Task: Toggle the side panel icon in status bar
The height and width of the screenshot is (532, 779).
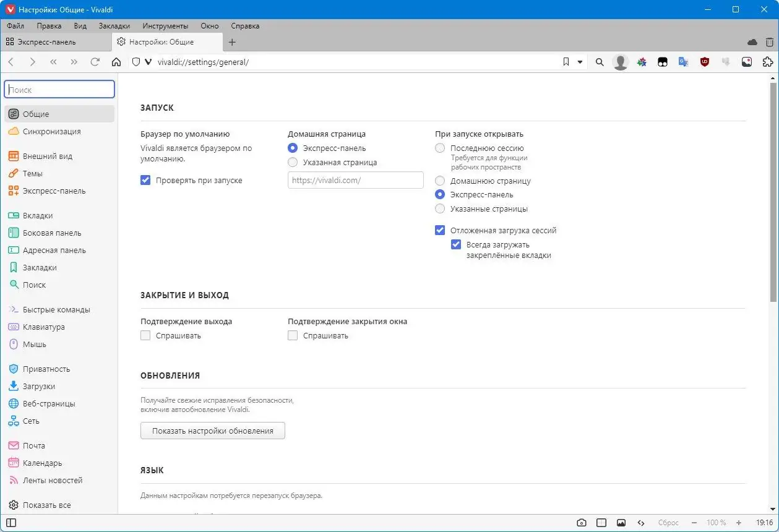Action: 11,523
